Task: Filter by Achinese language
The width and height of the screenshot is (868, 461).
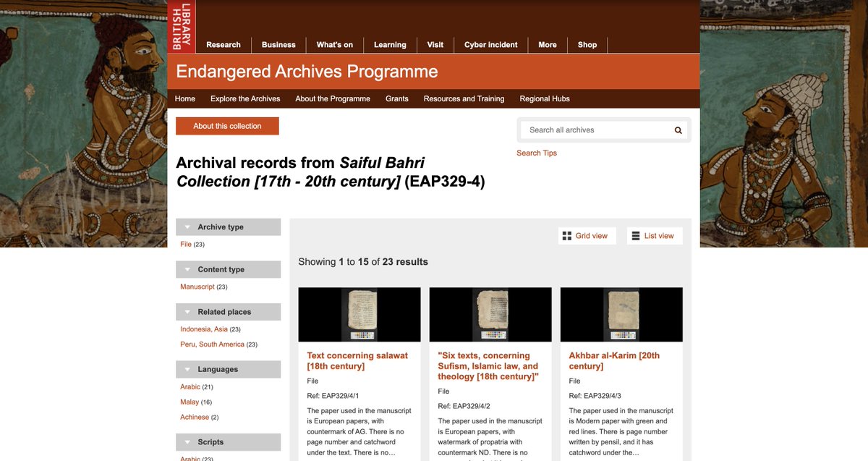Action: (x=195, y=417)
